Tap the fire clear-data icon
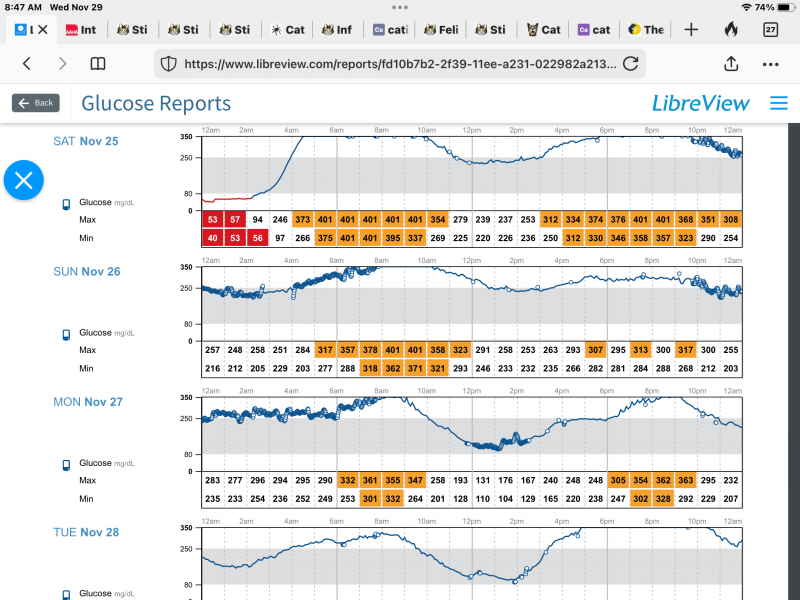This screenshot has width=800, height=600. click(x=731, y=30)
